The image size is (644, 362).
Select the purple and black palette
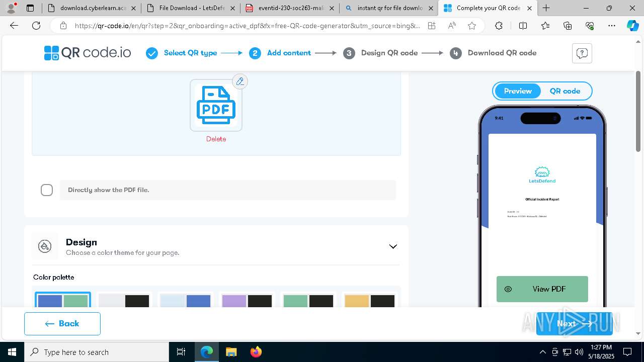tap(247, 301)
